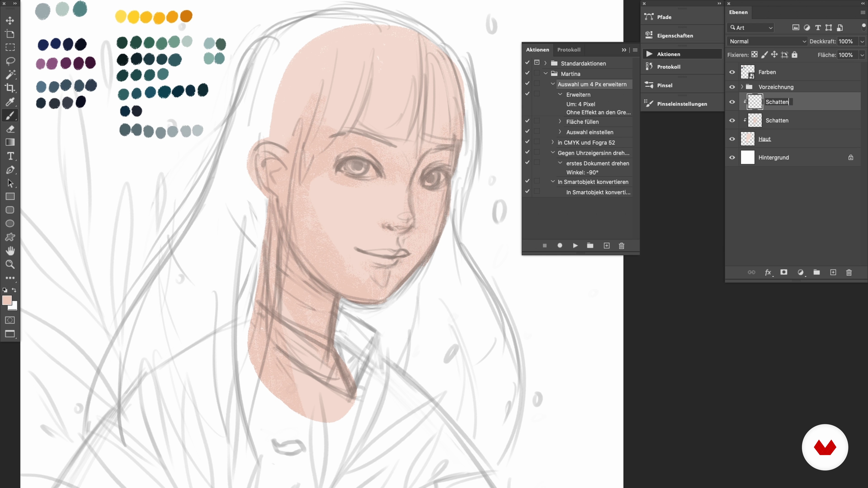Select the Custom Shape tool

(10, 237)
